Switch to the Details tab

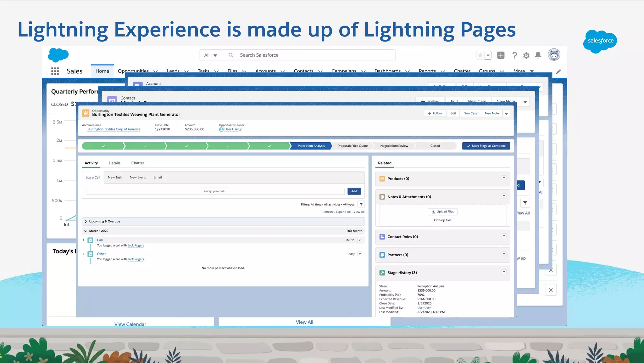(x=114, y=163)
